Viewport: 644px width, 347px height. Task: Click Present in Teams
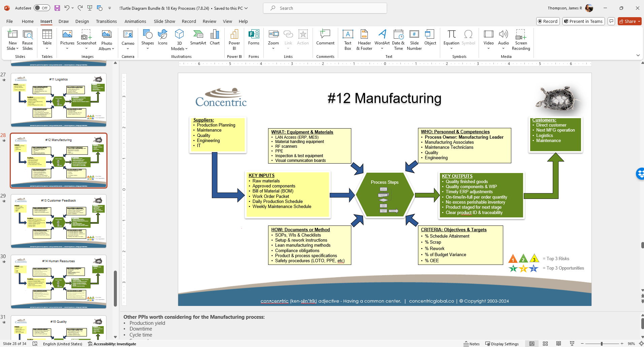(584, 21)
